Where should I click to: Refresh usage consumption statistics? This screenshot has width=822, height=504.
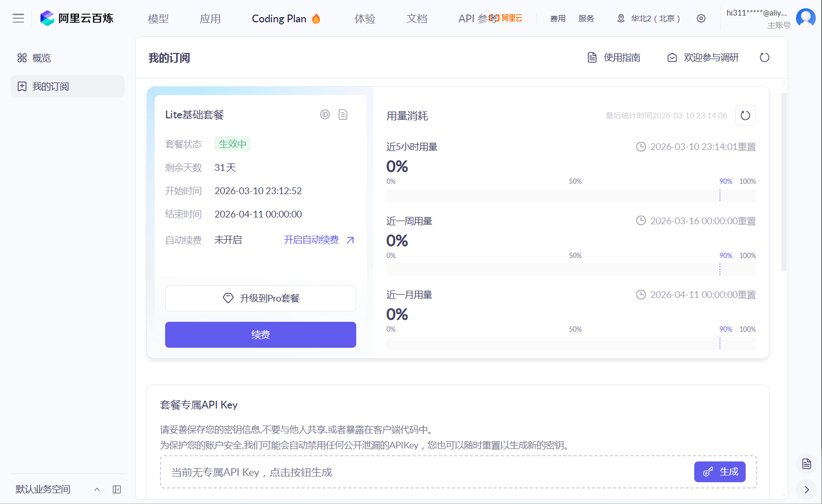[x=745, y=115]
